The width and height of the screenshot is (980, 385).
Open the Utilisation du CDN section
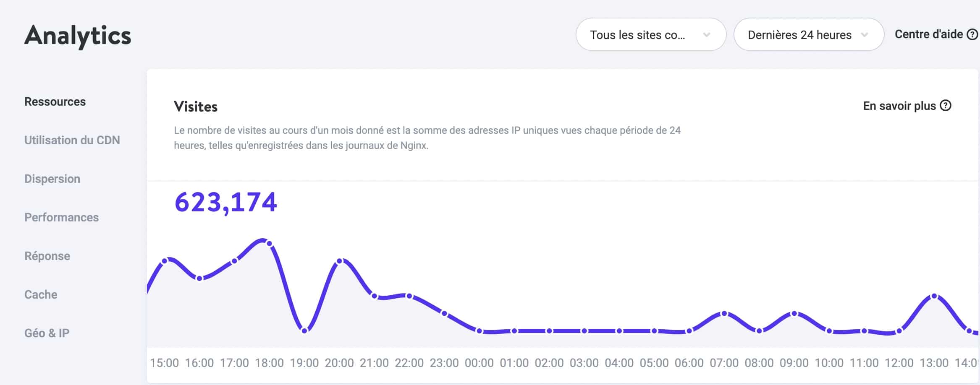pyautogui.click(x=72, y=140)
